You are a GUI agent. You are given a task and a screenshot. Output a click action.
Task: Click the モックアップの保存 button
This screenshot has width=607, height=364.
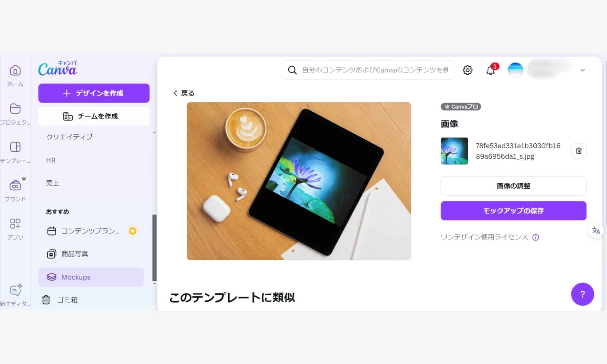(514, 211)
